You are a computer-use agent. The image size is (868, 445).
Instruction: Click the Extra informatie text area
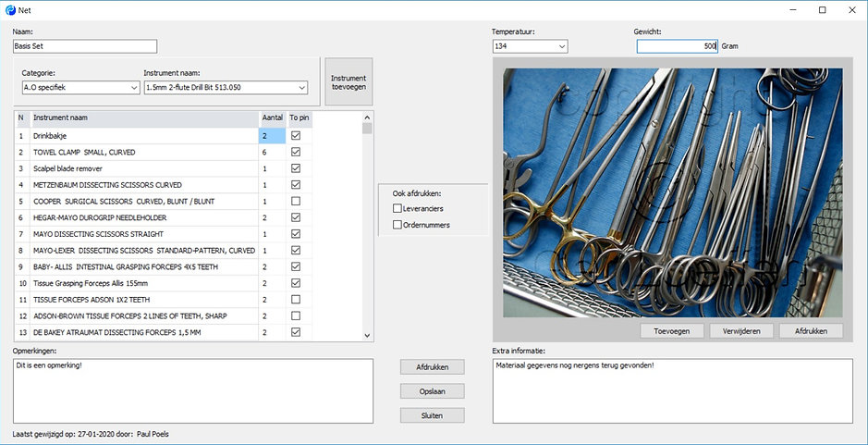pos(673,390)
